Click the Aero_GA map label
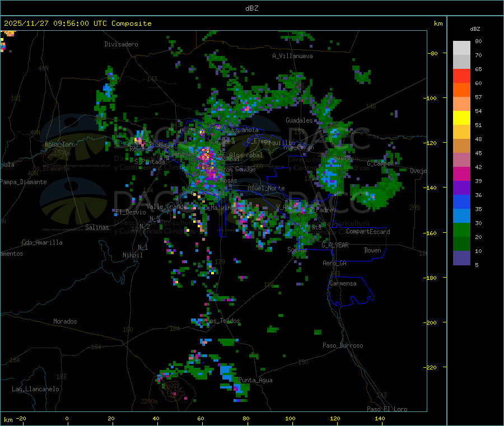The width and height of the screenshot is (504, 426). point(335,263)
